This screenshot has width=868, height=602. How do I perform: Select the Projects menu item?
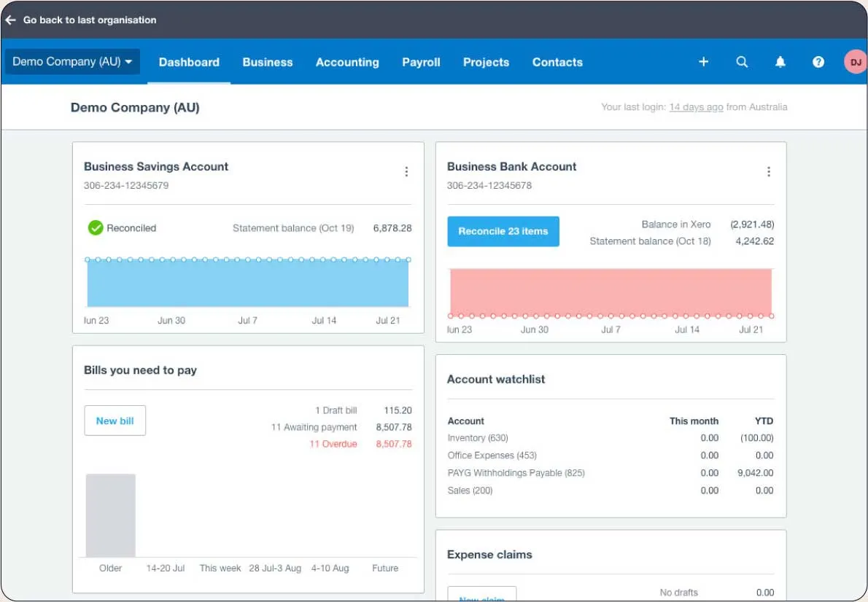tap(486, 62)
